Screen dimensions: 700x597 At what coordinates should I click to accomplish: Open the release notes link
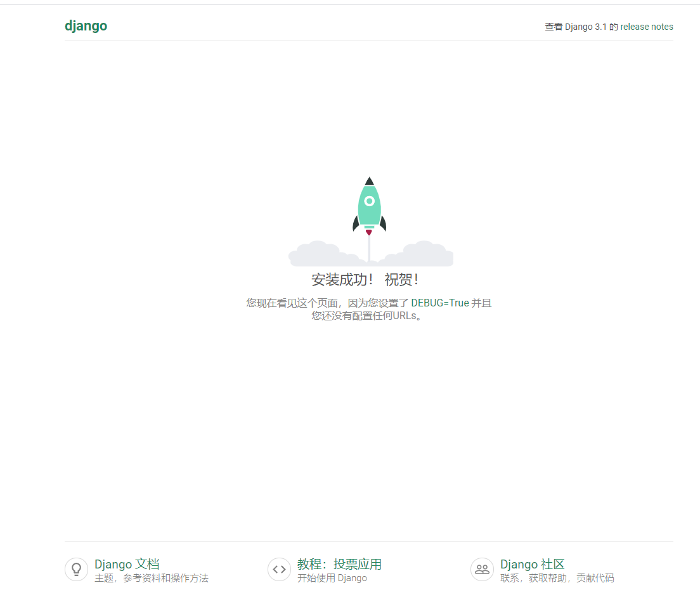[647, 27]
